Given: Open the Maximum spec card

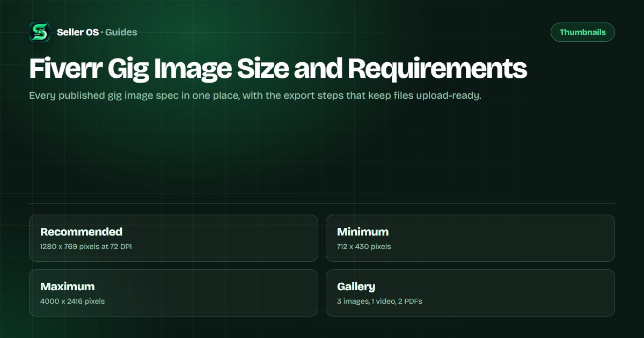Looking at the screenshot, I should 173,293.
